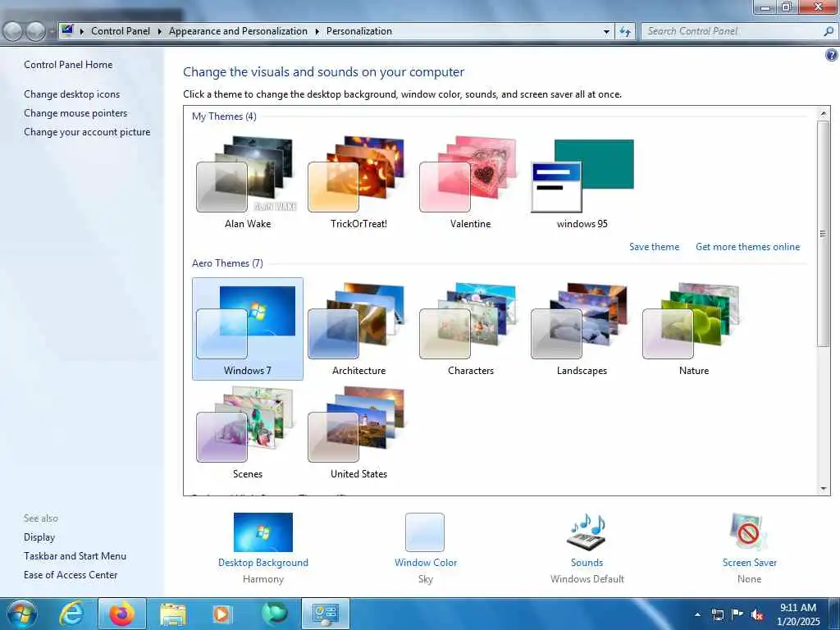Open Windows Media Player from taskbar
The height and width of the screenshot is (630, 840).
pos(221,614)
